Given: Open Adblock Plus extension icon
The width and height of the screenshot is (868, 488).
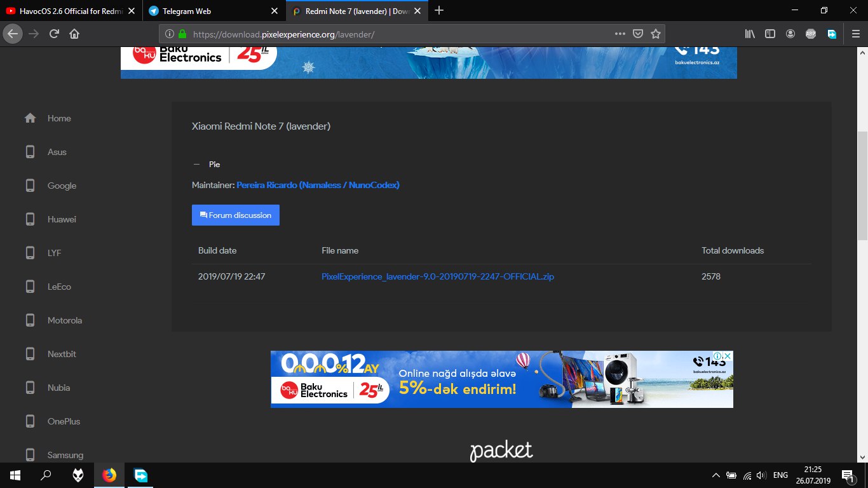Looking at the screenshot, I should coord(811,34).
